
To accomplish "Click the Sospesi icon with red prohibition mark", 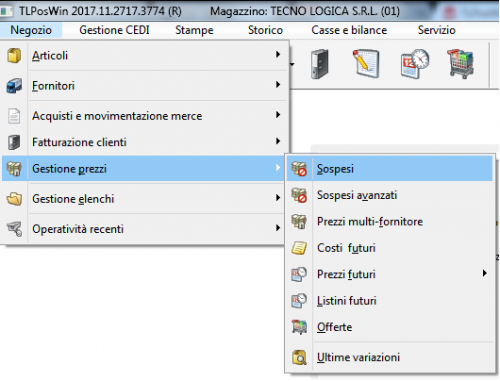I will [299, 169].
